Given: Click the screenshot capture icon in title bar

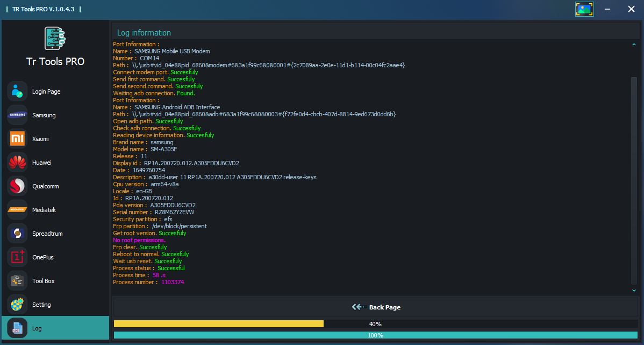Looking at the screenshot, I should click(584, 9).
